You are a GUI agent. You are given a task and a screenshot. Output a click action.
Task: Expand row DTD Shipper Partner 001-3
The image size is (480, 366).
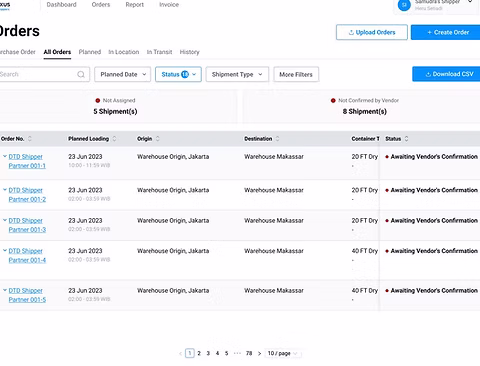click(x=5, y=220)
